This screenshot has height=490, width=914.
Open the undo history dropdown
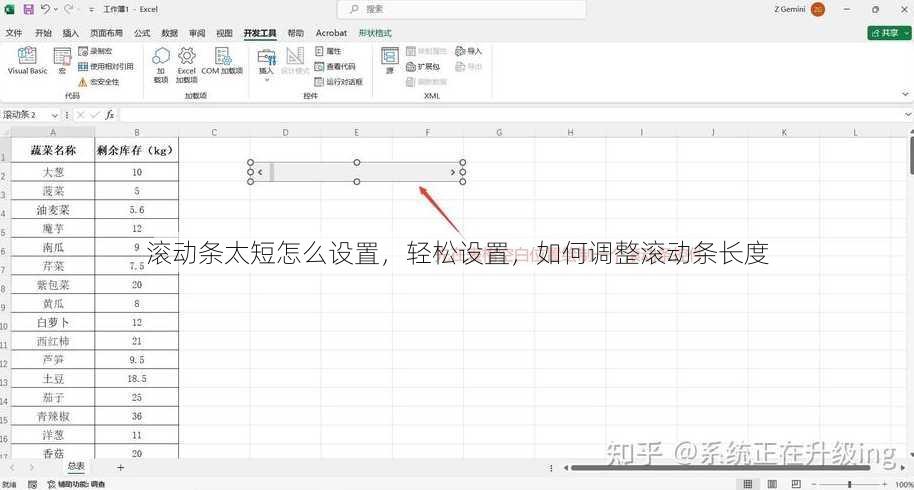coord(56,9)
